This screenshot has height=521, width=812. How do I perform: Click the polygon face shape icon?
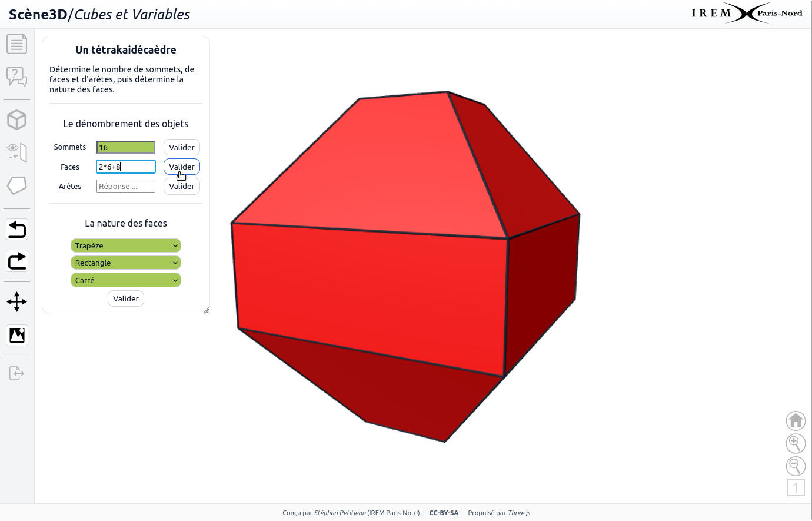coord(16,185)
